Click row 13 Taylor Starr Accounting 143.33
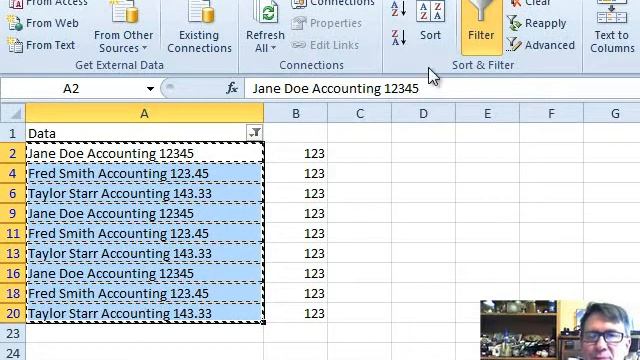The width and height of the screenshot is (640, 360). tap(144, 253)
